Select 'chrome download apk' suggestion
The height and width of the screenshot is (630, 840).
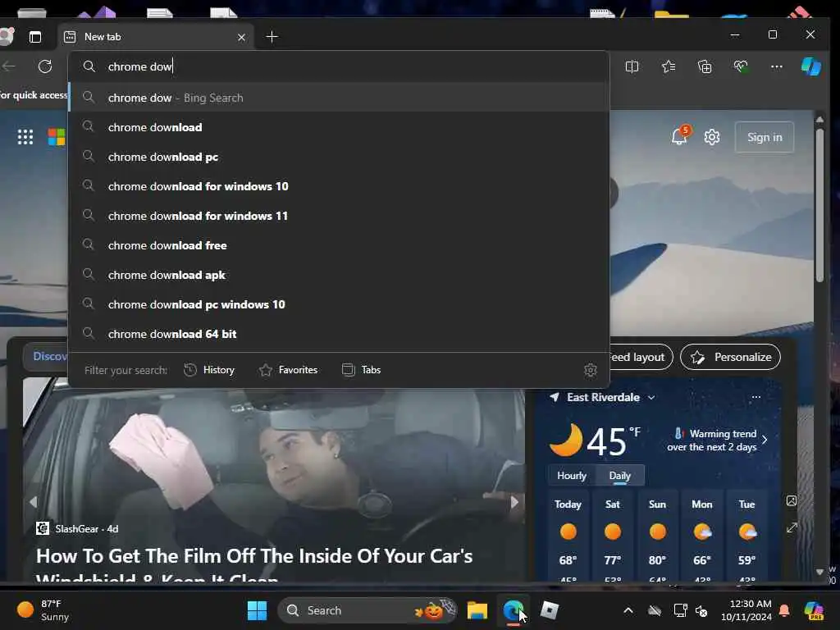(339, 274)
